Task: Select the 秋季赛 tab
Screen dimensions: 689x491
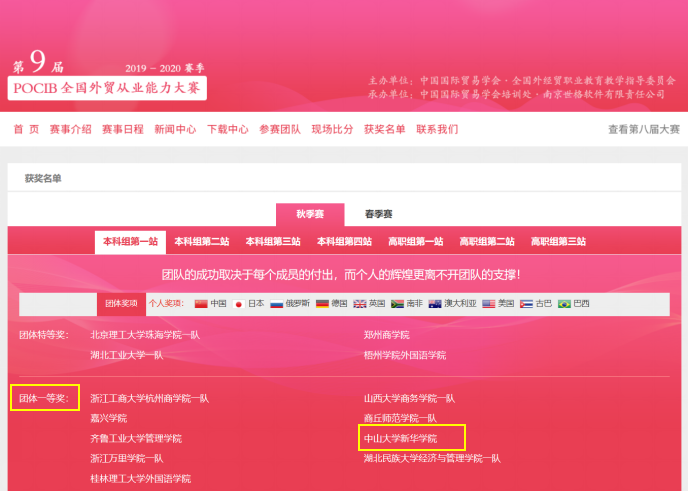Action: [x=310, y=214]
